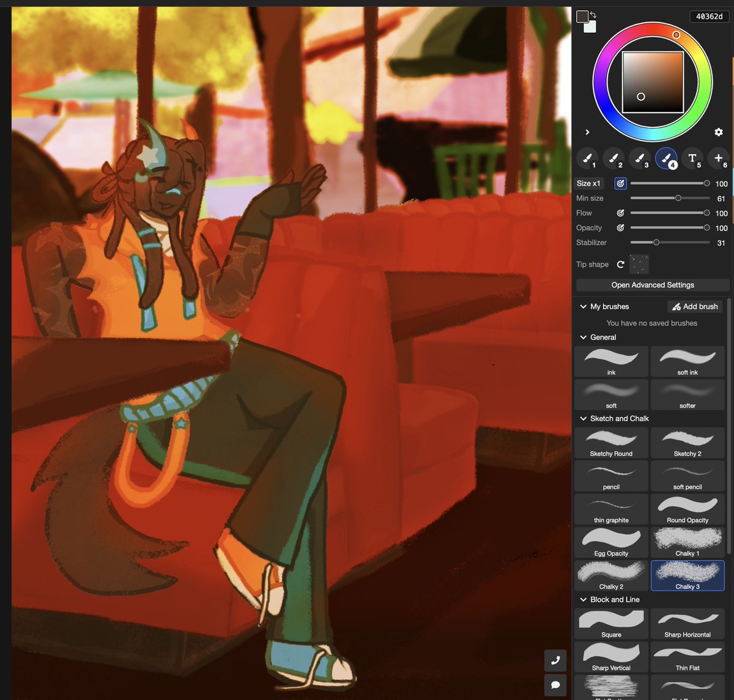Open the voice call phone button

[555, 660]
